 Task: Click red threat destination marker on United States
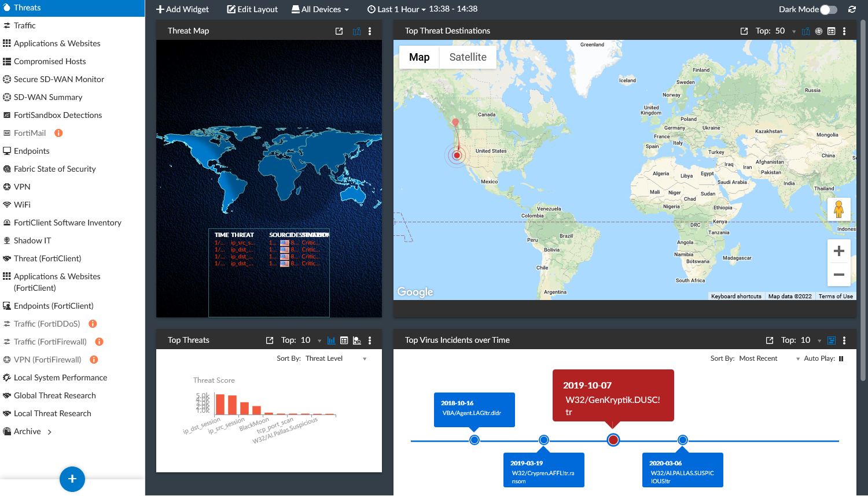(457, 155)
